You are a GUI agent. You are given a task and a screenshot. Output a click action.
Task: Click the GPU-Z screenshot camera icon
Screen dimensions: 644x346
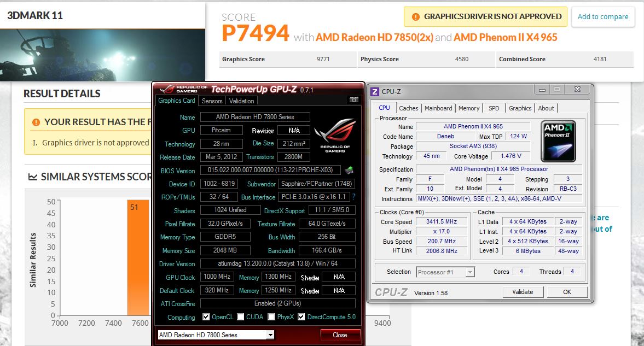tap(353, 99)
